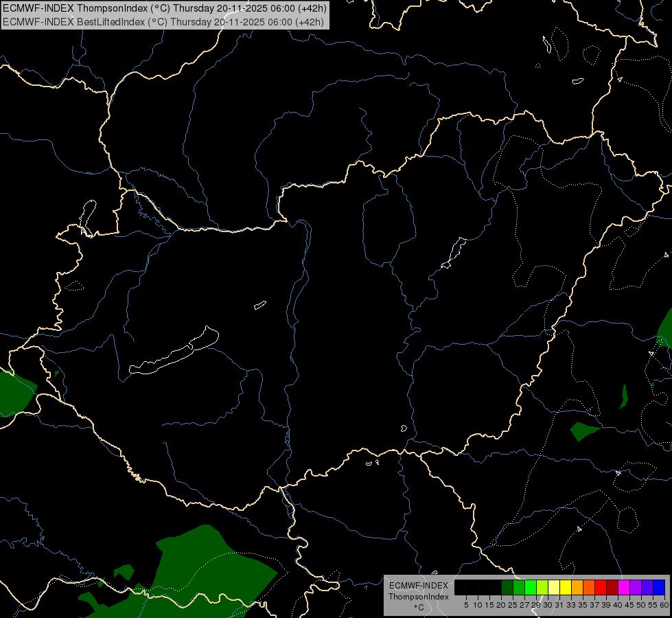Click the legend tick value 40

point(618,605)
